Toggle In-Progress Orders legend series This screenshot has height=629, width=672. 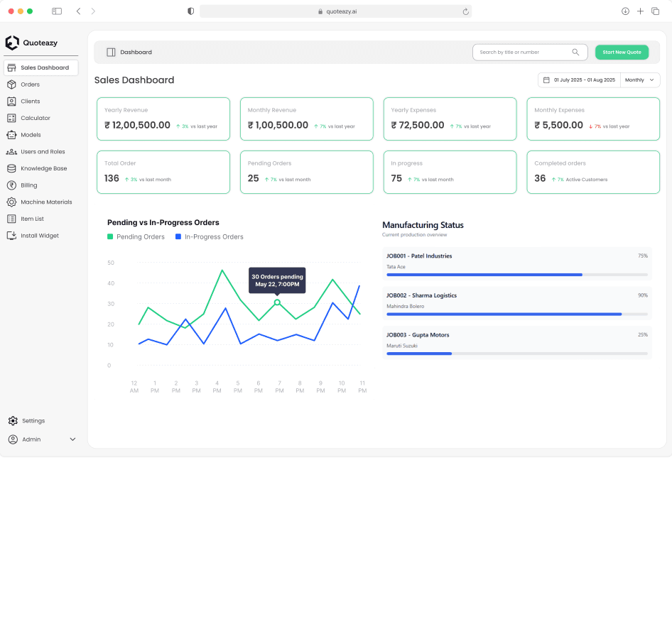point(209,236)
